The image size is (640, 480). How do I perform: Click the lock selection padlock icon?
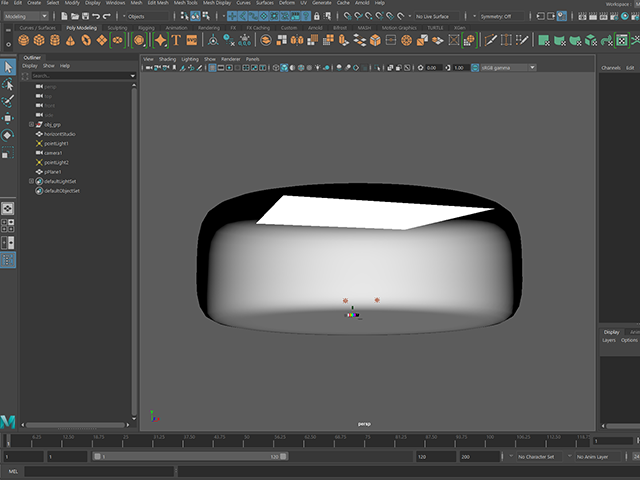316,16
